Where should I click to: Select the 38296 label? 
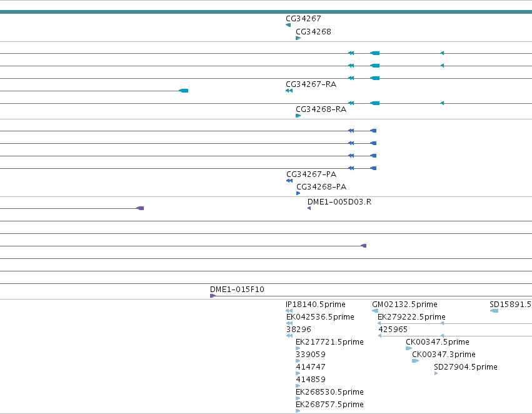pyautogui.click(x=299, y=330)
